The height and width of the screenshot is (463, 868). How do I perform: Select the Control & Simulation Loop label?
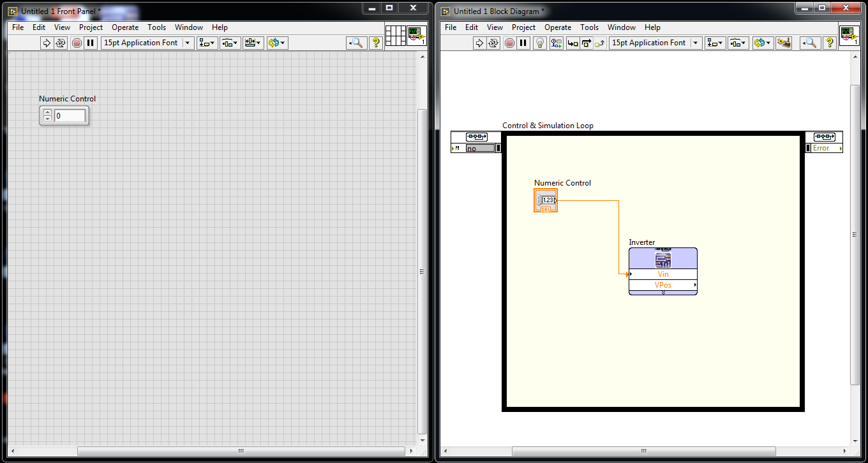pyautogui.click(x=548, y=126)
